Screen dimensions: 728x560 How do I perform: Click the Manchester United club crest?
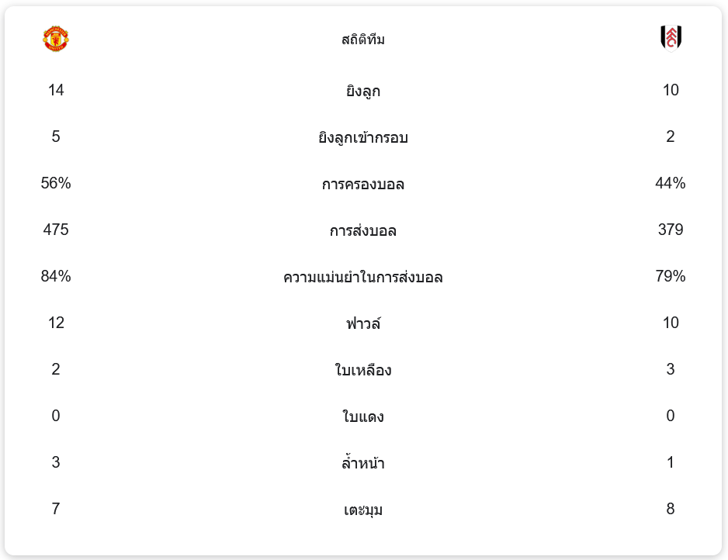pyautogui.click(x=56, y=39)
